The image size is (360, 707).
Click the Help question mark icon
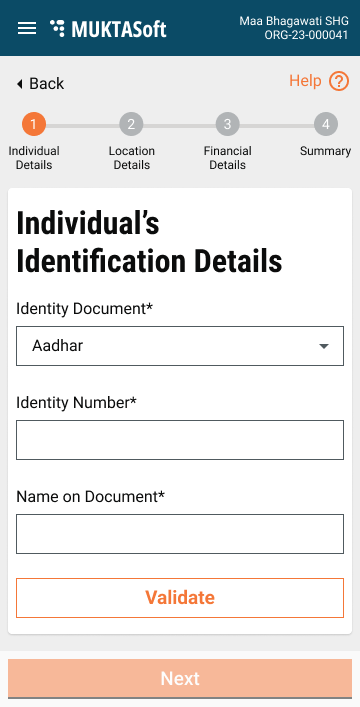(339, 82)
